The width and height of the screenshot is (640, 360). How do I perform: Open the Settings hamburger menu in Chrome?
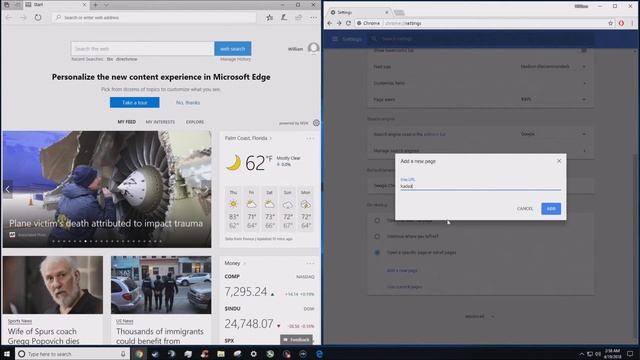pos(335,39)
